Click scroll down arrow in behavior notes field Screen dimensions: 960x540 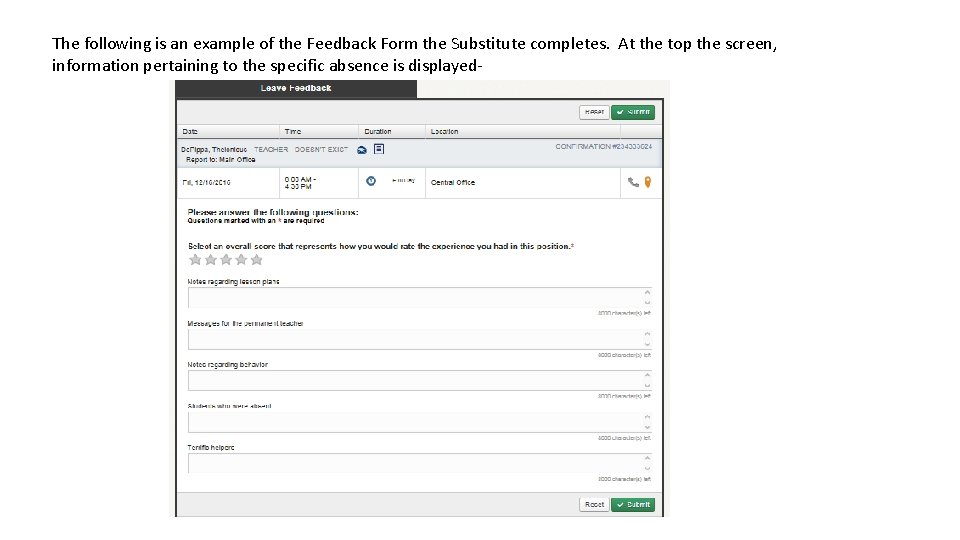tap(647, 385)
